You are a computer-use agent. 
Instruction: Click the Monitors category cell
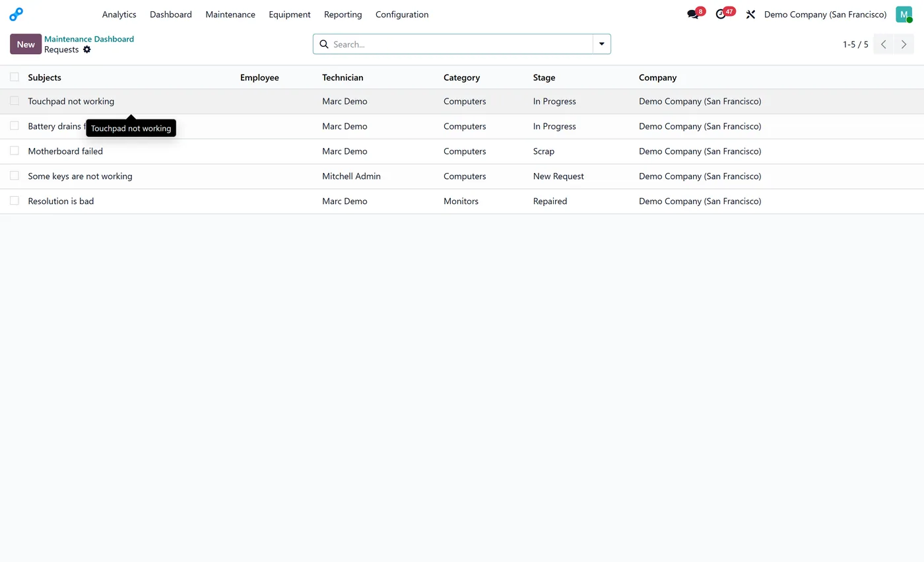click(x=461, y=201)
